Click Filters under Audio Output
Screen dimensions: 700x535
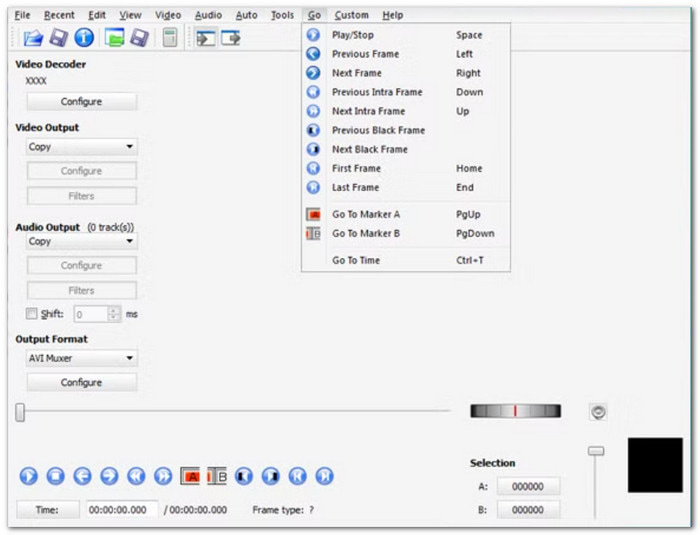(x=82, y=291)
